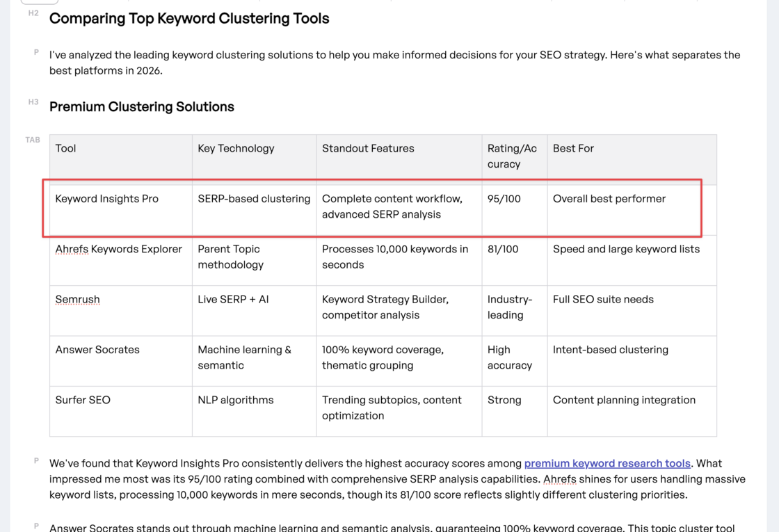Screen dimensions: 779x532
Task: Click the 'Surfer SEO' table cell
Action: point(121,411)
